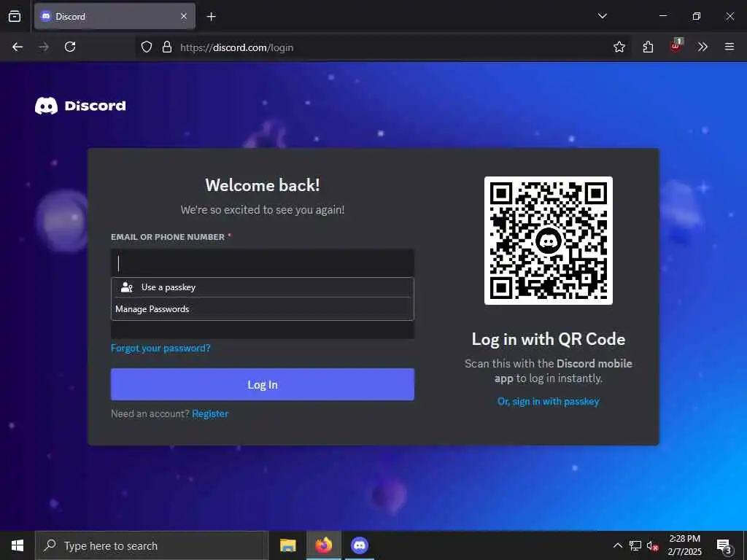This screenshot has height=560, width=747.
Task: Open the Discord app in taskbar
Action: [x=360, y=545]
